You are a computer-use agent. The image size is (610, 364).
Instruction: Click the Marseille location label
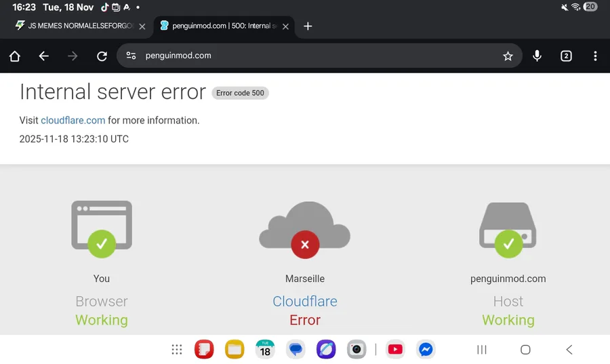305,279
